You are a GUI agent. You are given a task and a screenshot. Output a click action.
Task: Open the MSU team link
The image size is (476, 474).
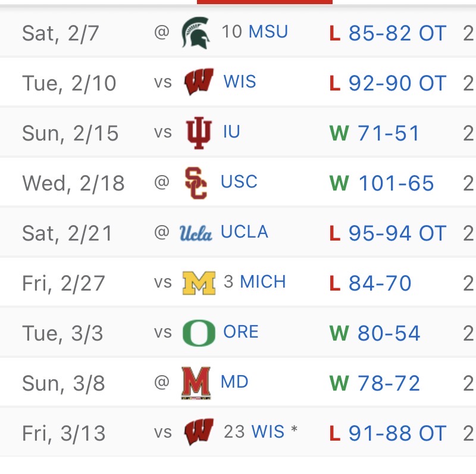tap(268, 32)
